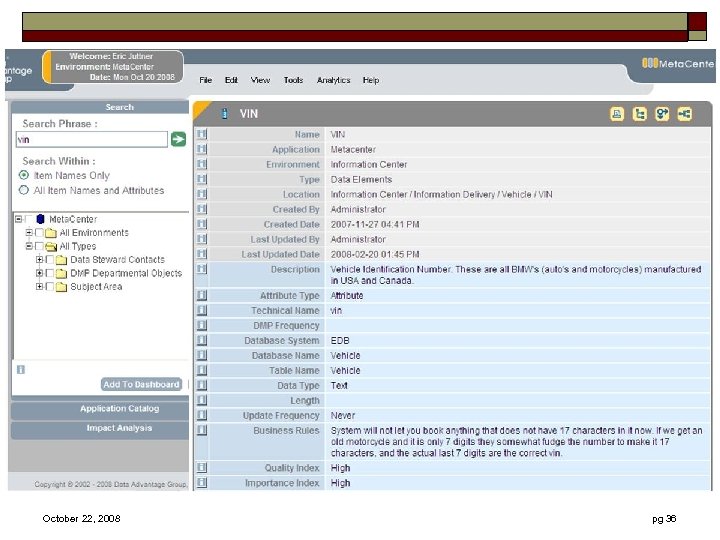
Task: Click history icon on Last Updated Date row
Action: pyautogui.click(x=202, y=254)
